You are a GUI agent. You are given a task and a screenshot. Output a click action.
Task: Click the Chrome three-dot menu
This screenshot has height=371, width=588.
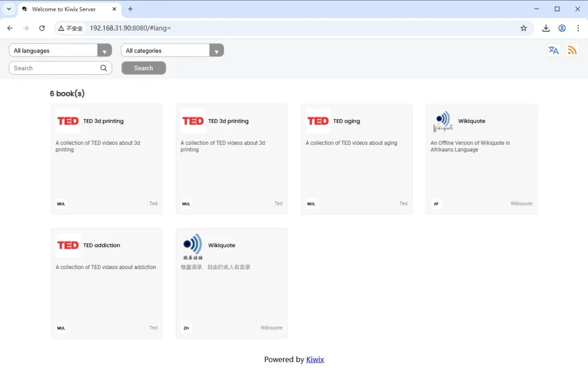pos(578,28)
